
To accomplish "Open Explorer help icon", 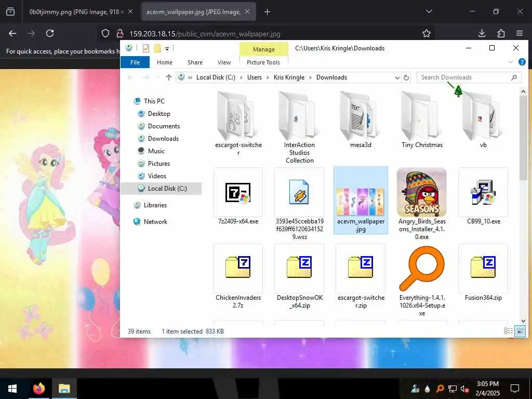I will pyautogui.click(x=522, y=62).
